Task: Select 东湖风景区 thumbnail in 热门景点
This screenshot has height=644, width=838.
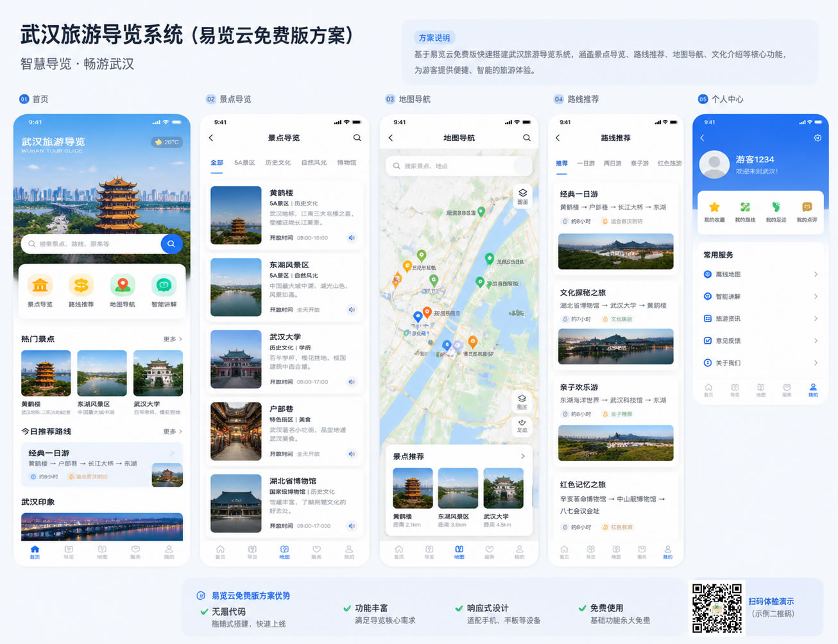Action: pos(102,373)
